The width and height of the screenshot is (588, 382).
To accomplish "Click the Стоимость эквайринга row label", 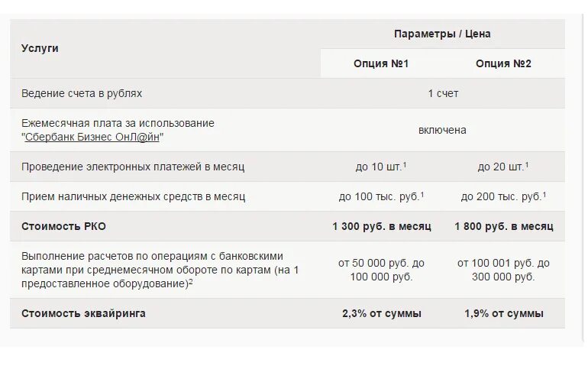I will pos(83,313).
